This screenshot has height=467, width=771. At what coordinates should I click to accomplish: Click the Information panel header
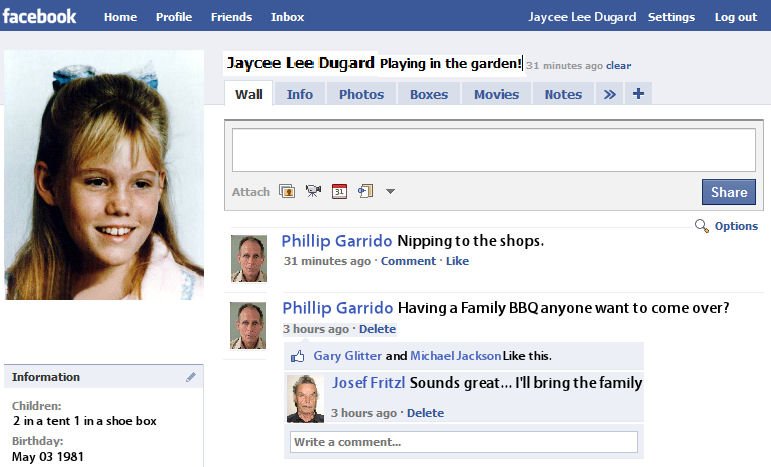coord(104,377)
